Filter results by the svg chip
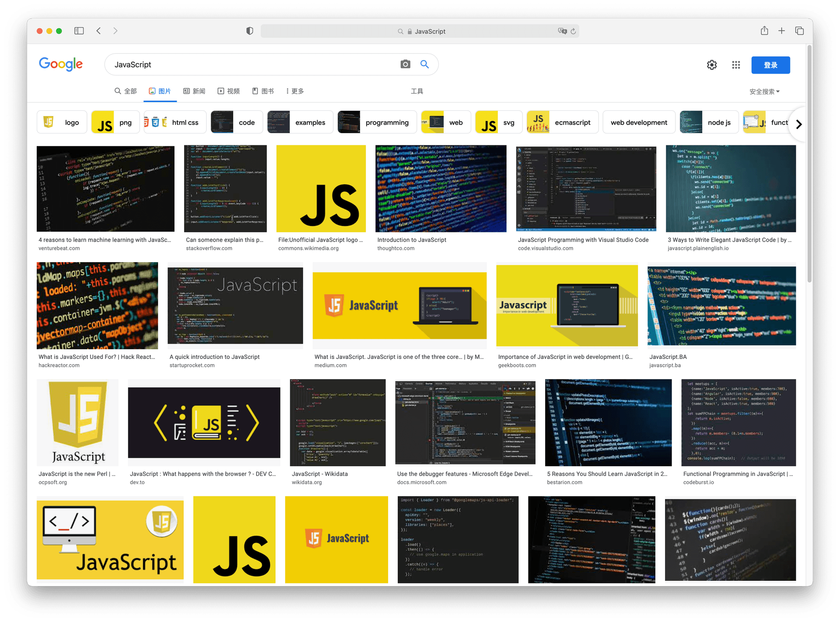Screen dimensions: 840x622 (x=499, y=122)
